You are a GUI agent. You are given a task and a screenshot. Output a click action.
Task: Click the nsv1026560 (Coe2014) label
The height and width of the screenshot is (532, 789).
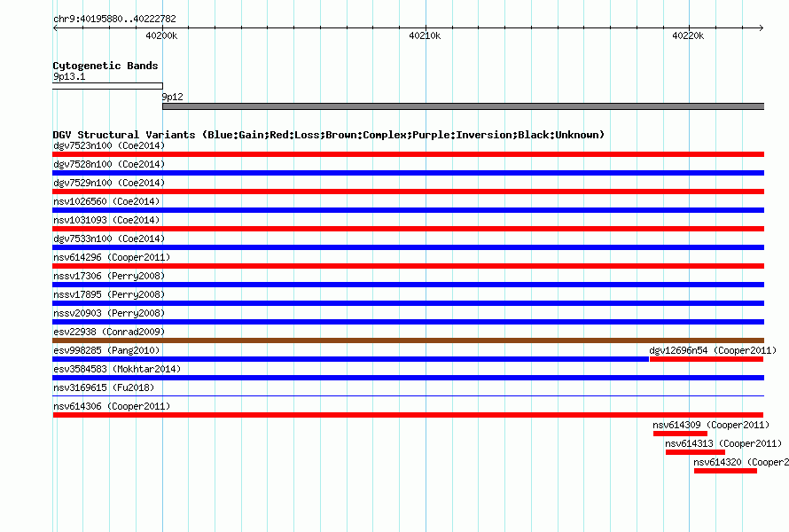[x=106, y=202]
